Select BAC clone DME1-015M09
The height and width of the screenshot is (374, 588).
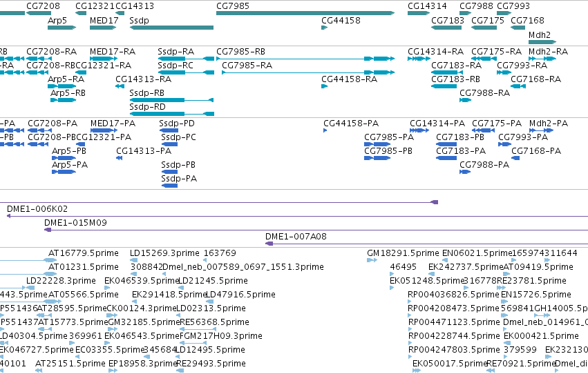tap(316, 230)
